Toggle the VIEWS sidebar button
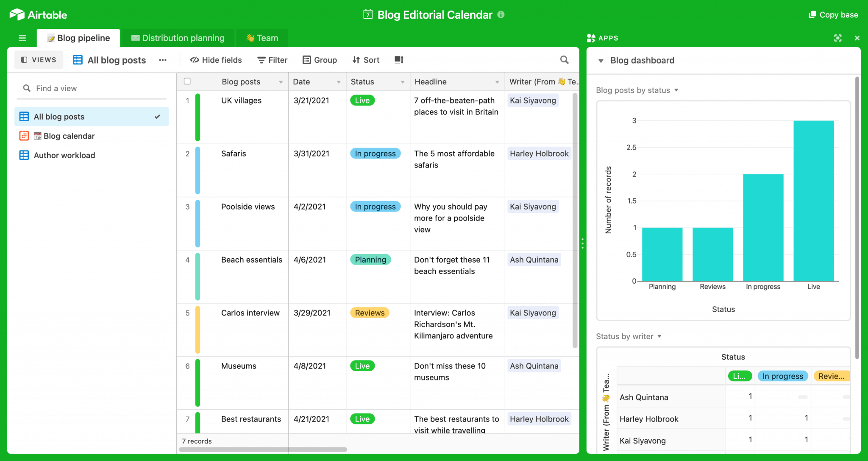Viewport: 868px width, 461px height. (39, 60)
